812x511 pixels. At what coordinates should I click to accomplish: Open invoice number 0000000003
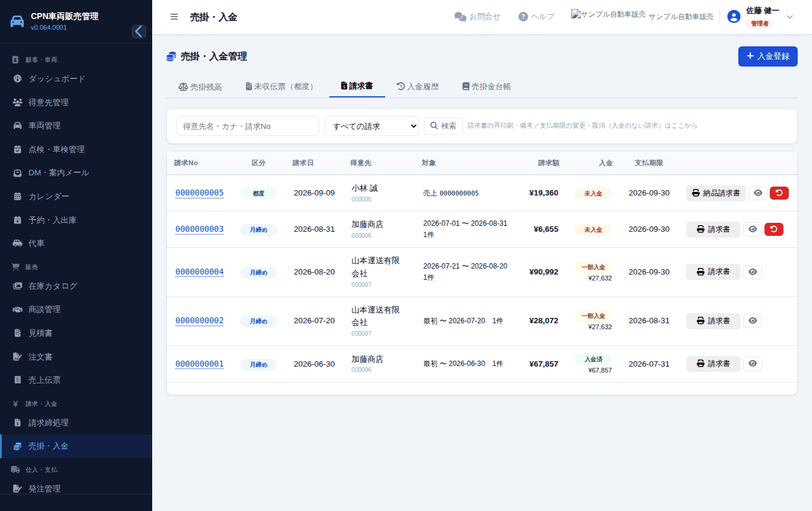coord(199,229)
